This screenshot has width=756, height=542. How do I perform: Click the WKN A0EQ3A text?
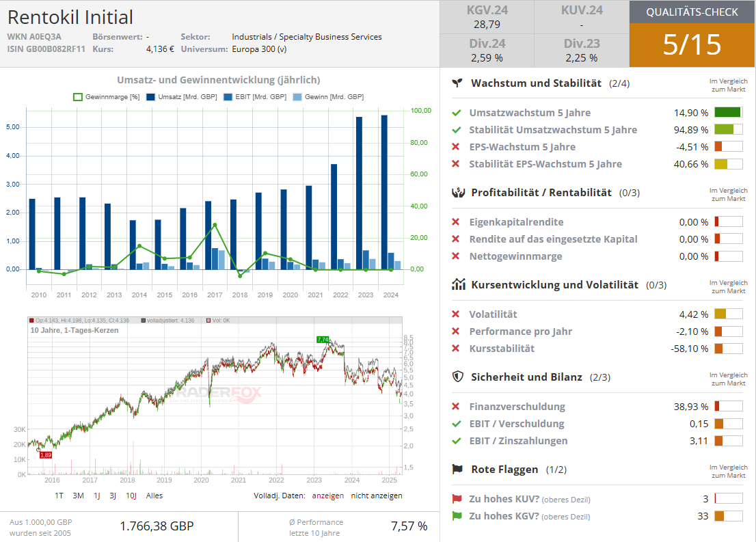point(34,37)
